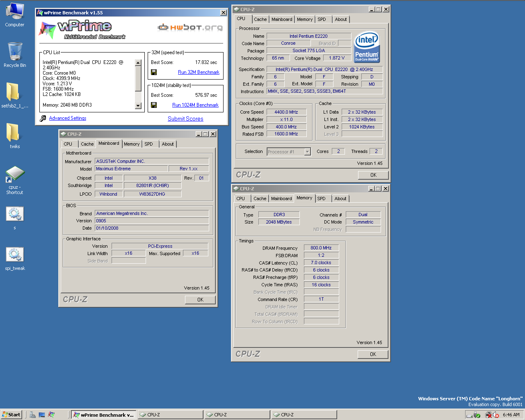Click the BIOS date 01/10/2008 field
The height and width of the screenshot is (420, 525).
point(152,228)
